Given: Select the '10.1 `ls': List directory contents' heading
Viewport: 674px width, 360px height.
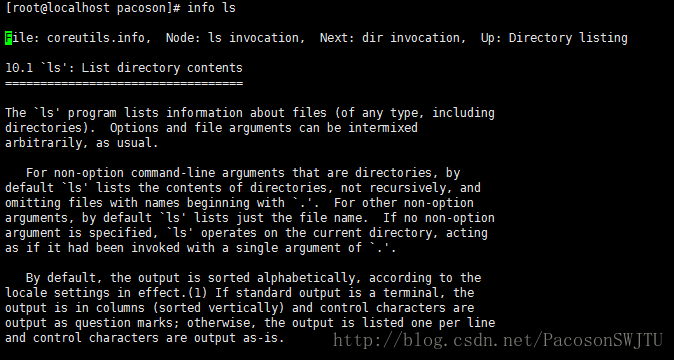Looking at the screenshot, I should pos(124,68).
